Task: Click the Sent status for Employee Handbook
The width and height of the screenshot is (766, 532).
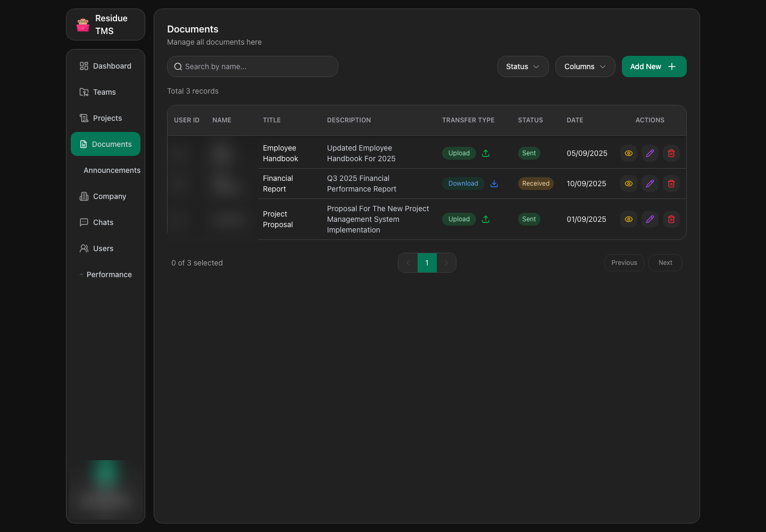Action: (x=529, y=153)
